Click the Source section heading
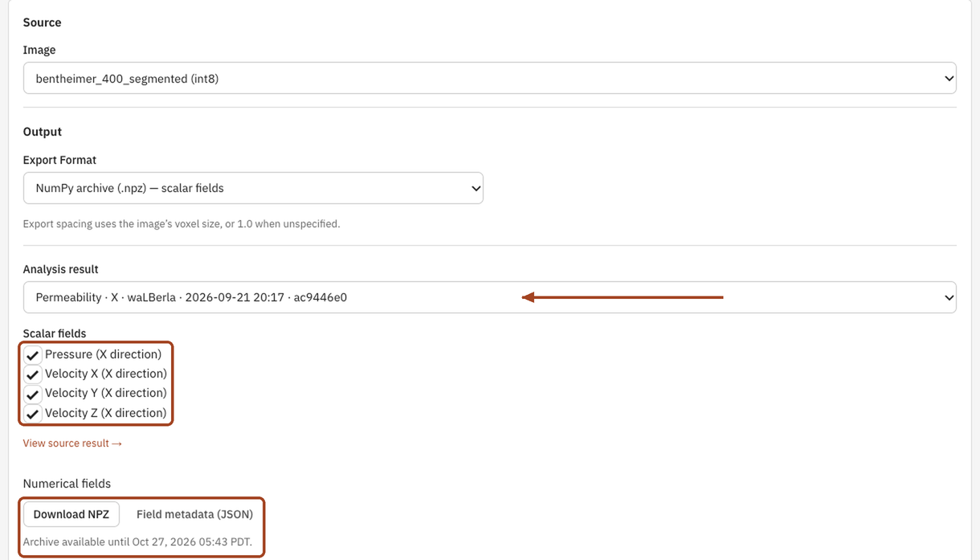 [42, 22]
